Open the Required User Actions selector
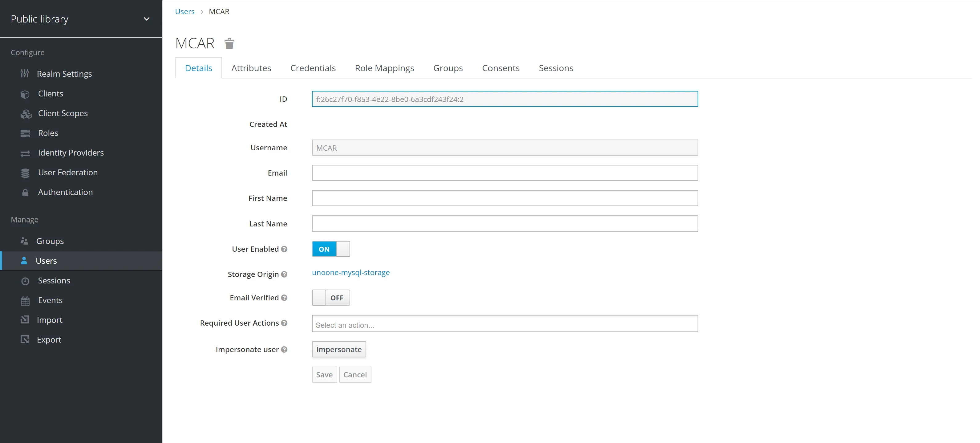 pos(504,324)
